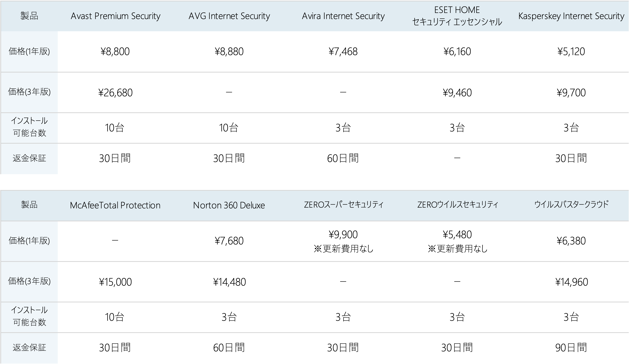This screenshot has height=364, width=629.
Task: Click the Avast Premium Security column header
Action: 115,16
